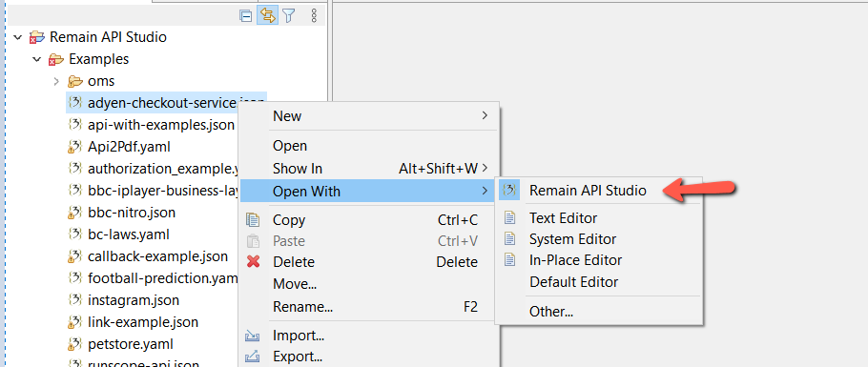868x367 pixels.
Task: Click the Copy icon in context menu
Action: pyautogui.click(x=253, y=220)
